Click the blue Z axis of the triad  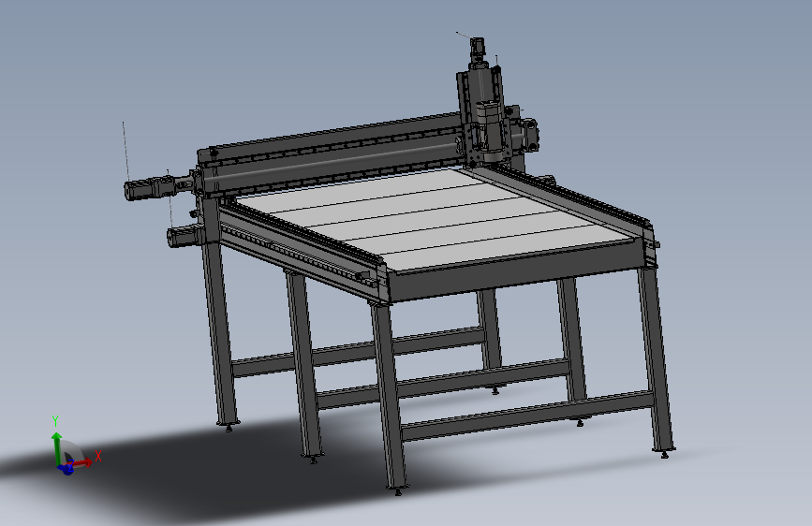[x=66, y=469]
